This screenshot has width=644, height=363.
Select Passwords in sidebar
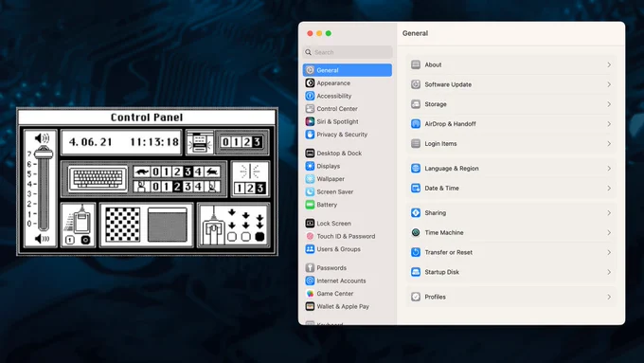click(348, 267)
